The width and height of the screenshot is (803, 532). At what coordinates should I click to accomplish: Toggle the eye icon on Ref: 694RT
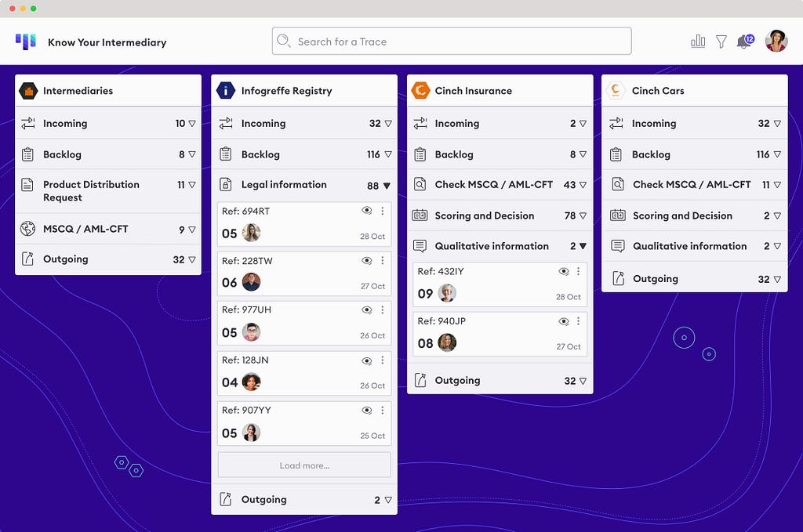[367, 211]
